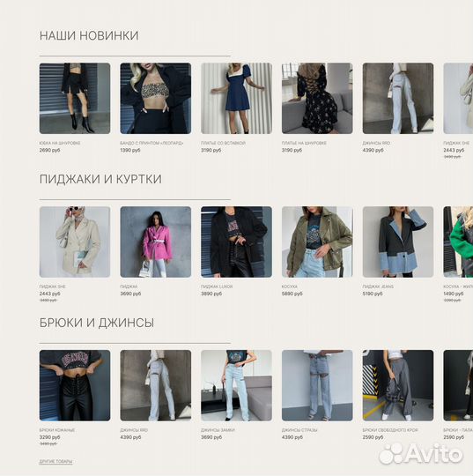Open the black ПИДЖАК LUXOR photo
The image size is (473, 476).
(x=236, y=242)
